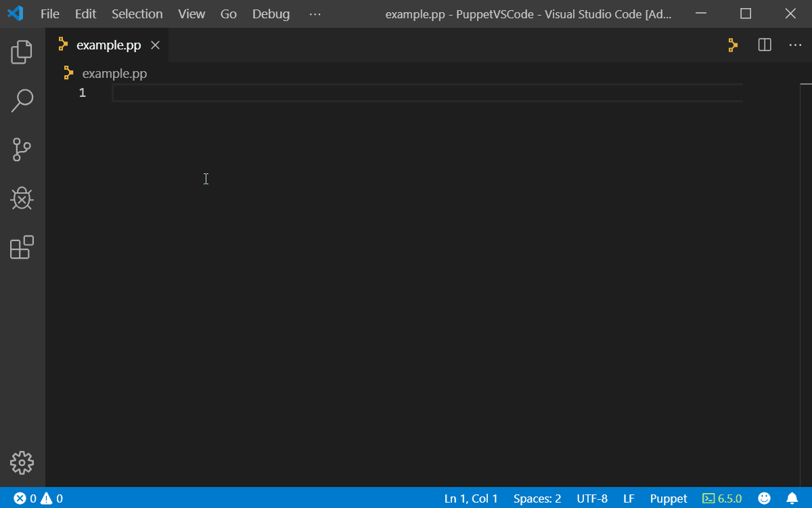Click the smiley feedback icon

(x=764, y=498)
